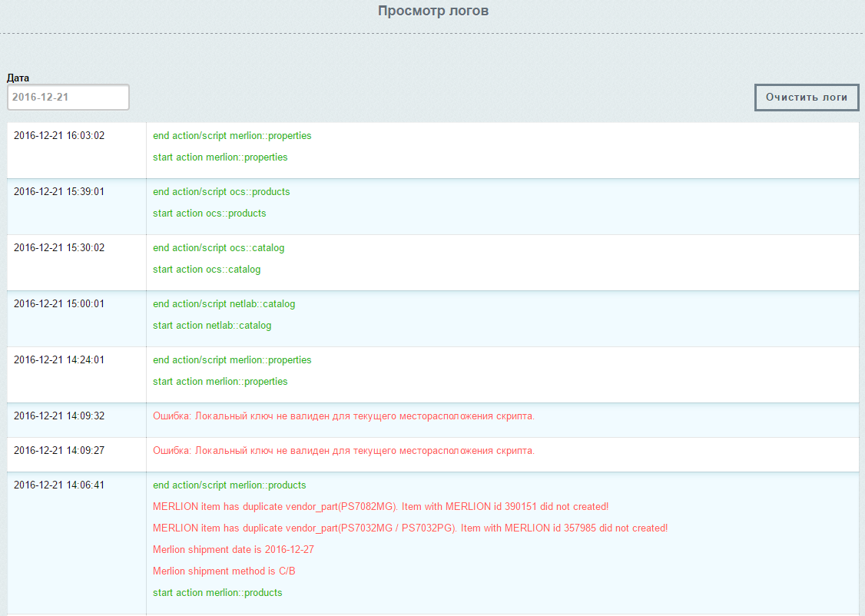Screen dimensions: 865x616
Task: Select the 'end action/script netlab::catalog' entry
Action: (x=224, y=304)
